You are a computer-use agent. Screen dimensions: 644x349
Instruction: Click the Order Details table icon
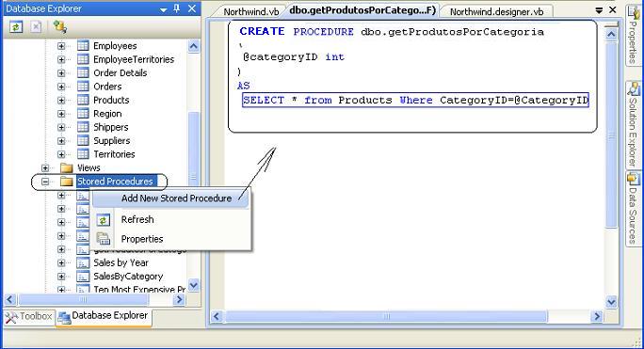point(83,72)
